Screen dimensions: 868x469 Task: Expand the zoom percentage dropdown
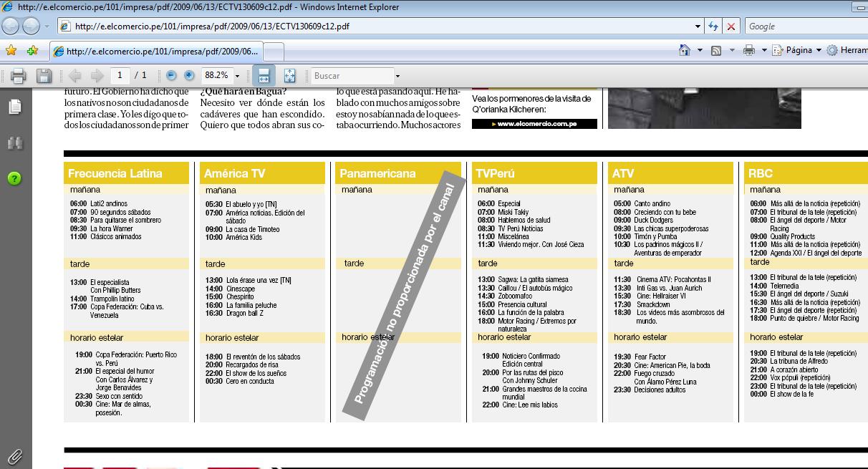pos(237,76)
